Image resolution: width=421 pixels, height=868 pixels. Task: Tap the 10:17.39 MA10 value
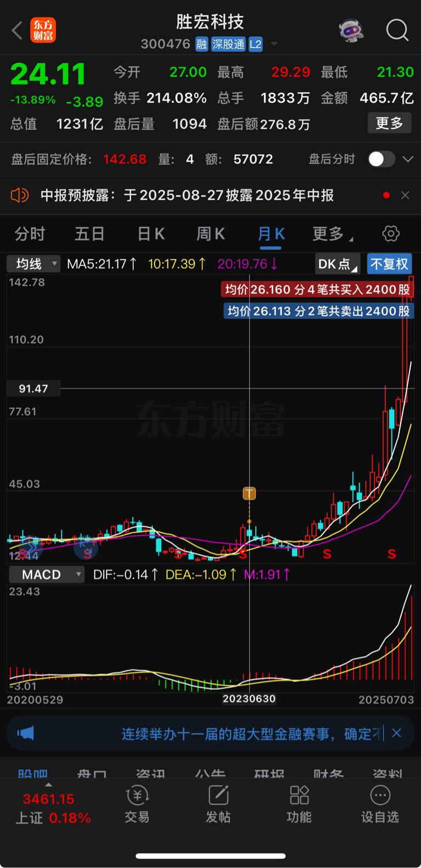[x=177, y=264]
